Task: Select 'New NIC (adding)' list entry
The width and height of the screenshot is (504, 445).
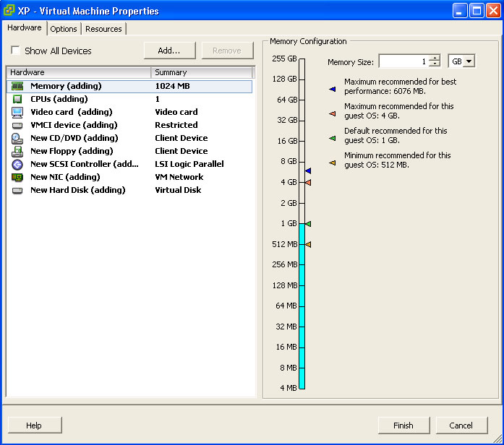Action: coord(65,177)
